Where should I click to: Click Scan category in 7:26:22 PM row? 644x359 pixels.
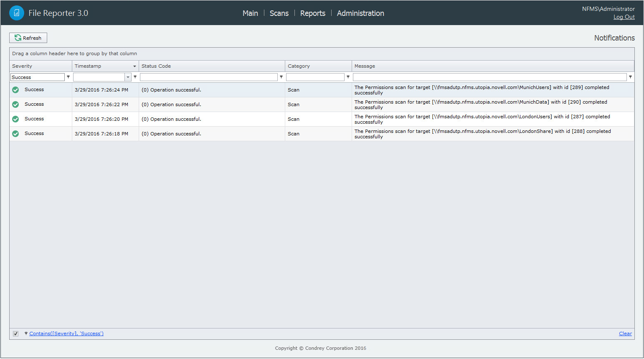click(294, 104)
